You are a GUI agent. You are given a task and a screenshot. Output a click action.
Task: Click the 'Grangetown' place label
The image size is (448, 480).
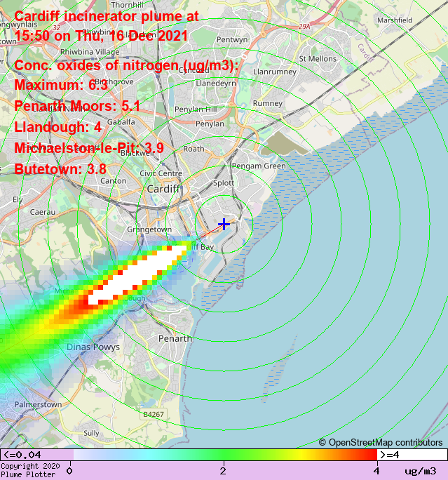pyautogui.click(x=149, y=229)
